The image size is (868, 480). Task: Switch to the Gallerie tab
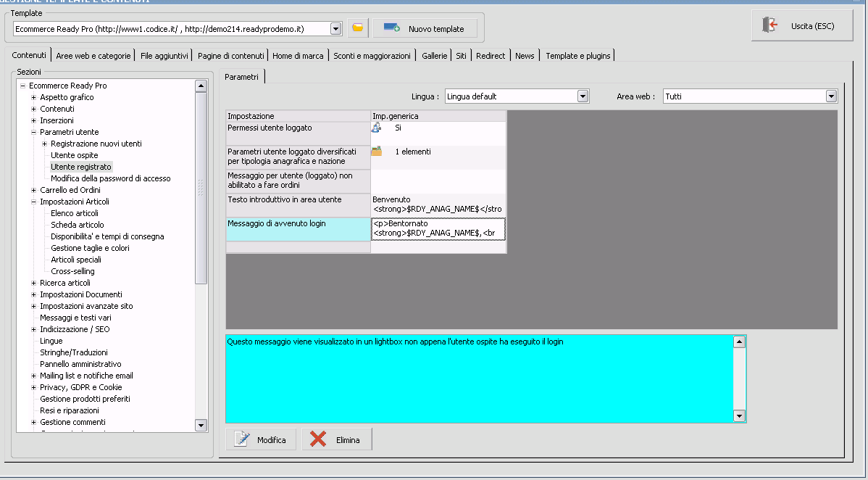[x=434, y=56]
